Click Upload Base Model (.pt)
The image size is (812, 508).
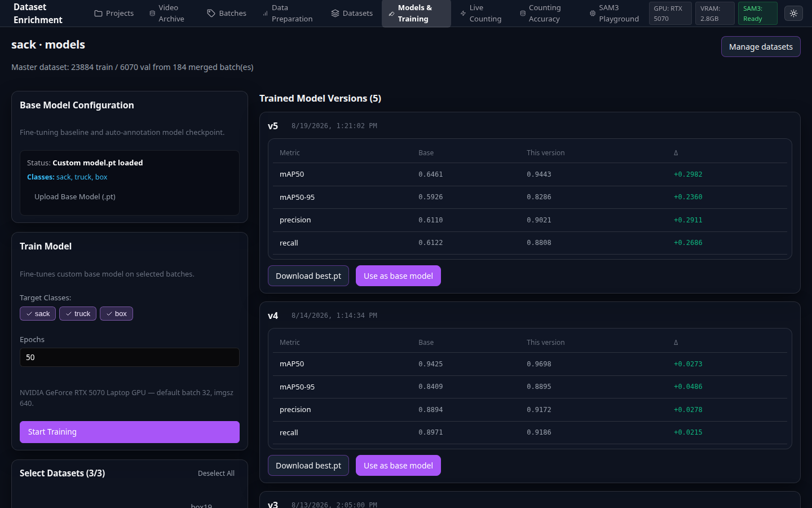75,196
